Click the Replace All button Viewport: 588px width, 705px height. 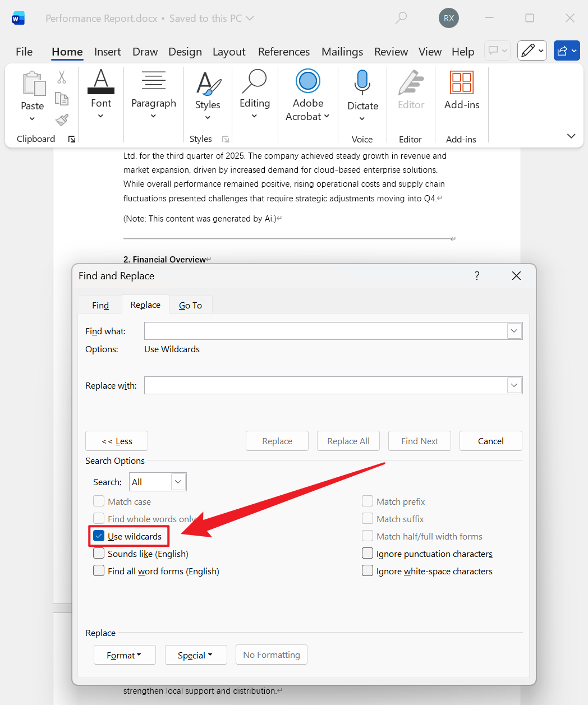(x=348, y=441)
